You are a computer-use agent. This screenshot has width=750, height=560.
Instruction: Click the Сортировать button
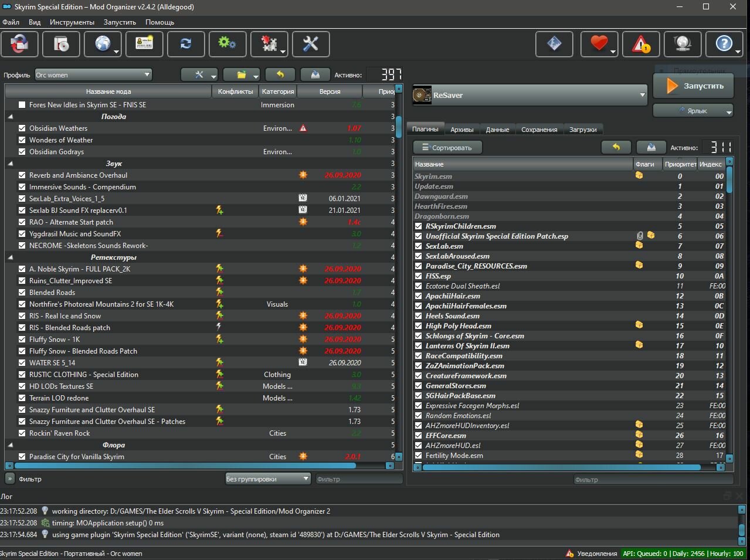pyautogui.click(x=447, y=148)
